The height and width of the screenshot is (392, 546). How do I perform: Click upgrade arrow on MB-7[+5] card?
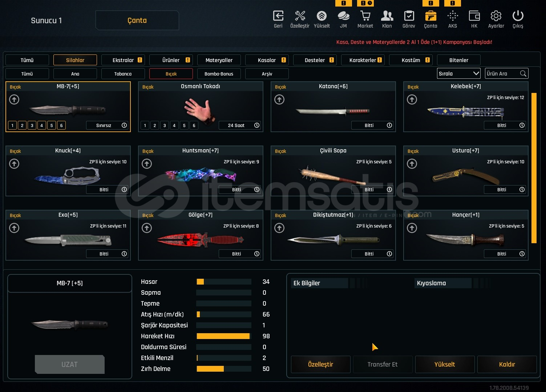click(14, 99)
